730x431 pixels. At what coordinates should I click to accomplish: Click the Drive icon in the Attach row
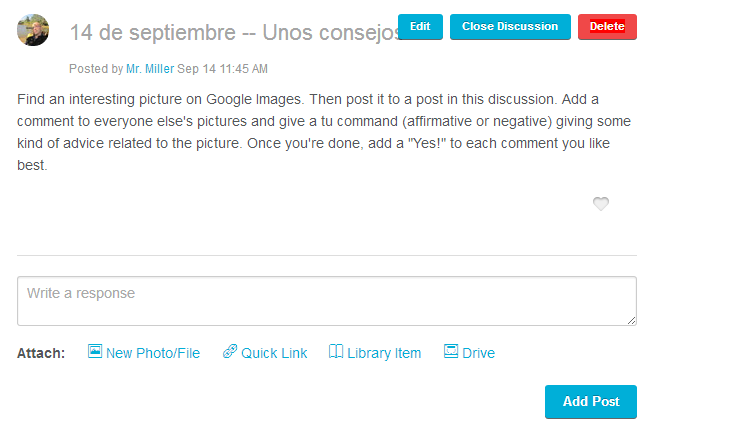451,351
